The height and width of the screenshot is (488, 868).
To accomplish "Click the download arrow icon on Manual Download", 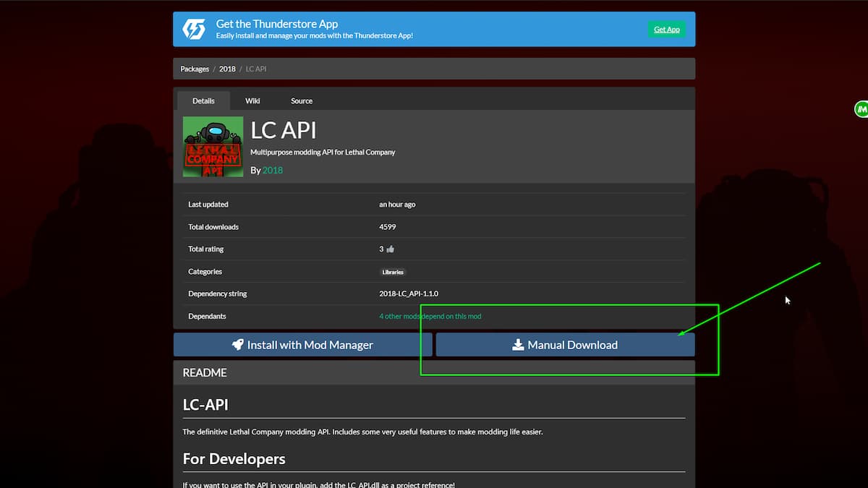I will click(518, 345).
